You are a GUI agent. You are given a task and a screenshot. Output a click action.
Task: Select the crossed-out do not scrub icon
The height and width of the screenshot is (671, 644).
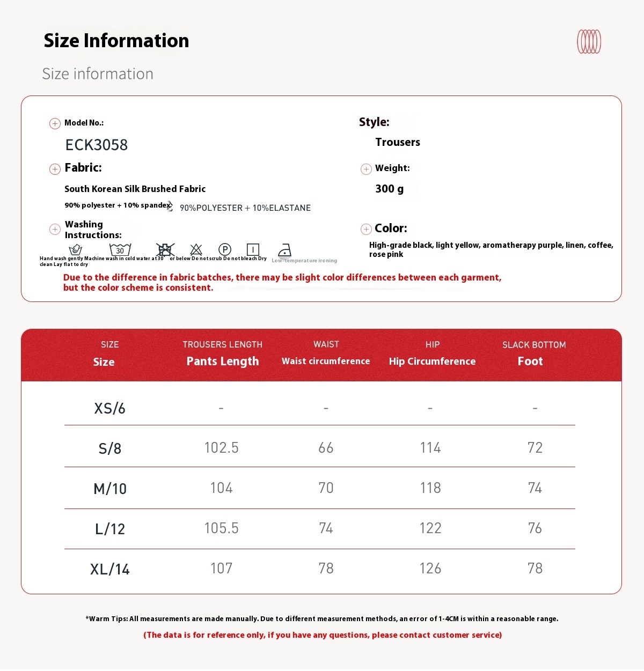pos(165,249)
